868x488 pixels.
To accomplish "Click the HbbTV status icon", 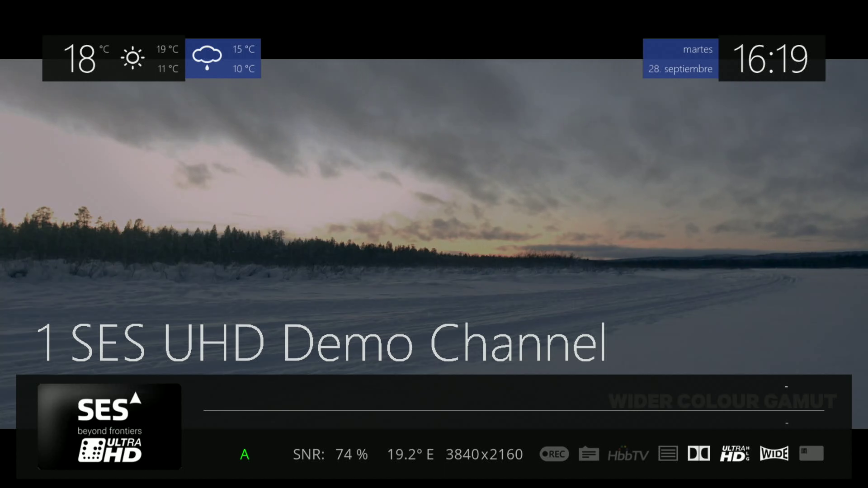I will pyautogui.click(x=628, y=454).
